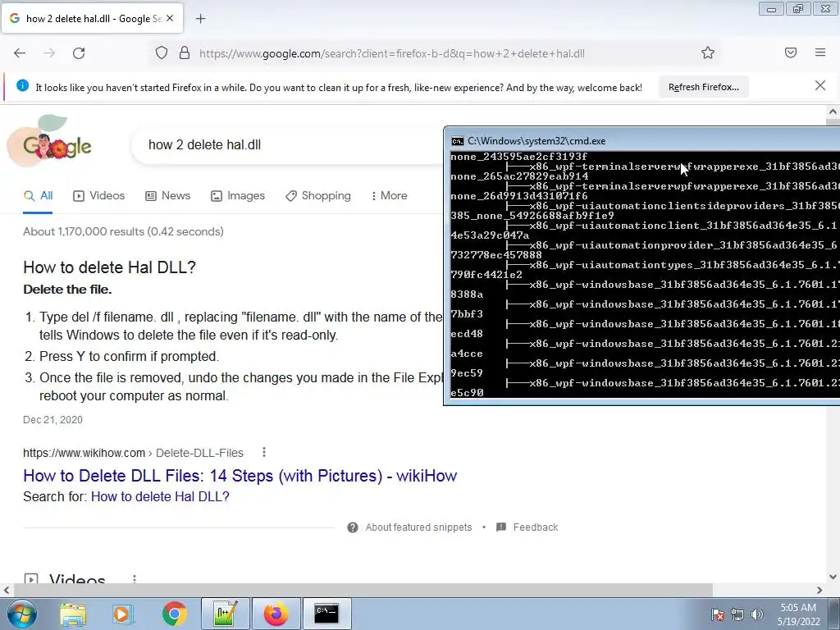Switch to the Videos results tab
Image resolution: width=840 pixels, height=630 pixels.
tap(99, 195)
